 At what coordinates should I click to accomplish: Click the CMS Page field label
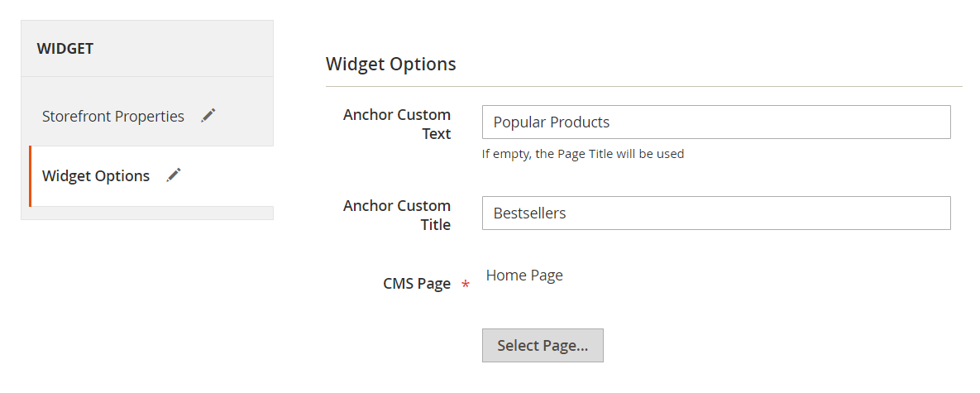click(x=417, y=284)
